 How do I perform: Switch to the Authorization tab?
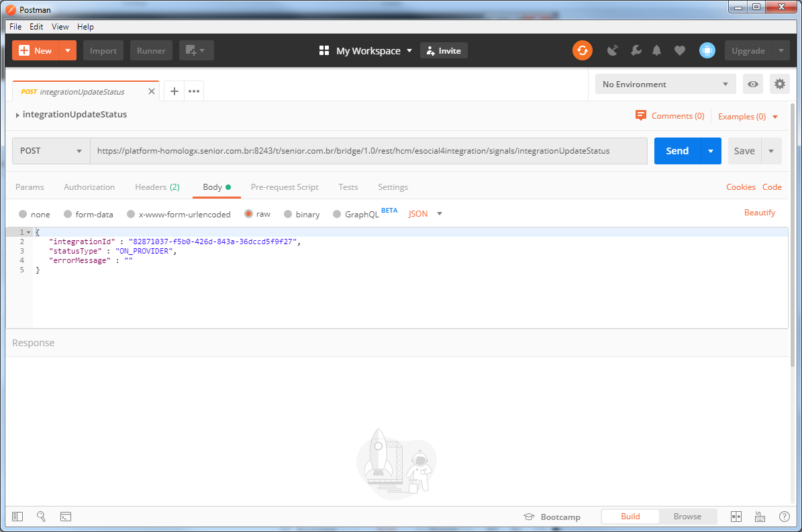[x=89, y=187]
